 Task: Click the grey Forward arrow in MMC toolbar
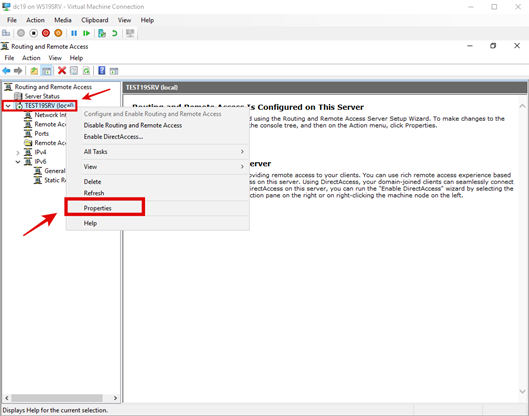18,71
